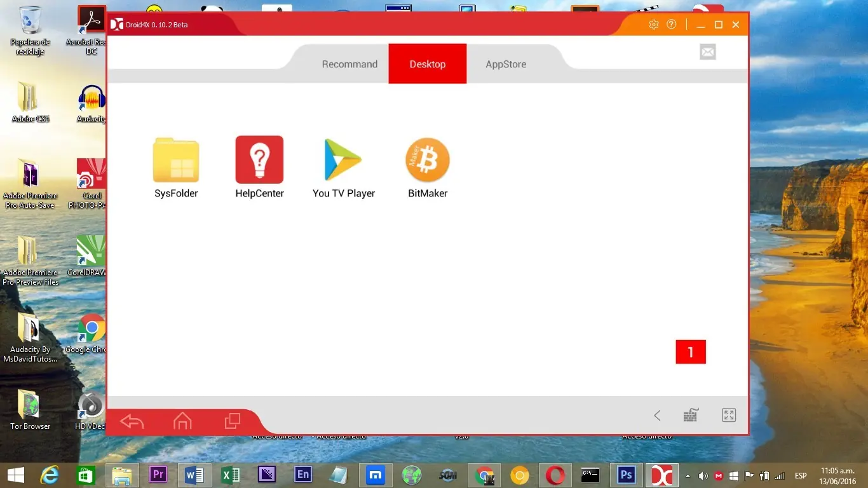This screenshot has width=868, height=488.
Task: Switch to Microsoft Word on the taskbar
Action: click(x=194, y=475)
